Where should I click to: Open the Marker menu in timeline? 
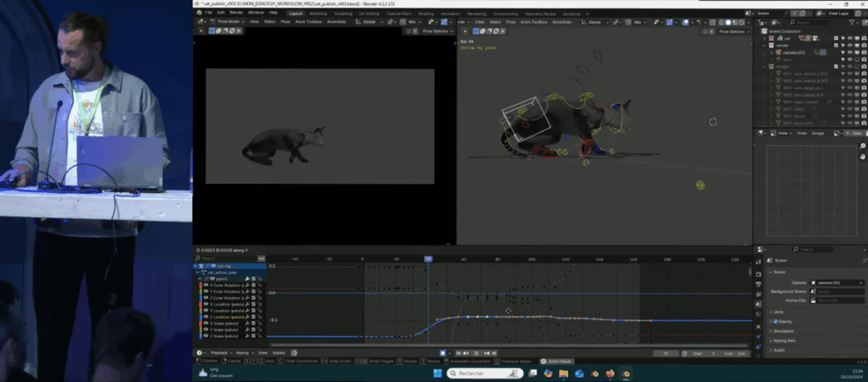278,352
